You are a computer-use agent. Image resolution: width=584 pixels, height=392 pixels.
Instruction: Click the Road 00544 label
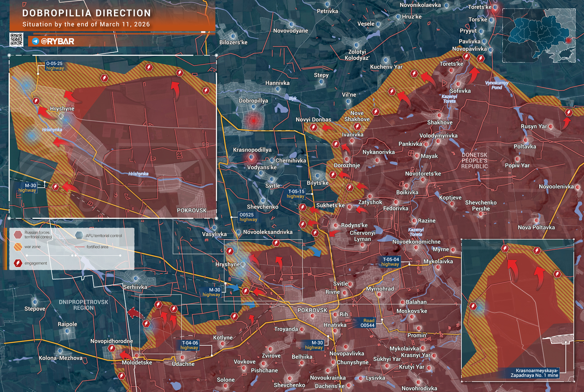[367, 323]
